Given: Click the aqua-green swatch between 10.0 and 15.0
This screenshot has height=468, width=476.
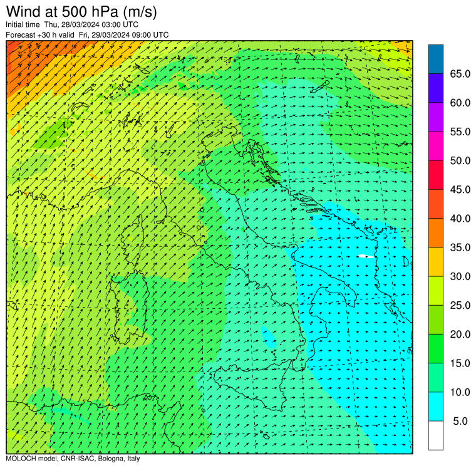Looking at the screenshot, I should (436, 378).
